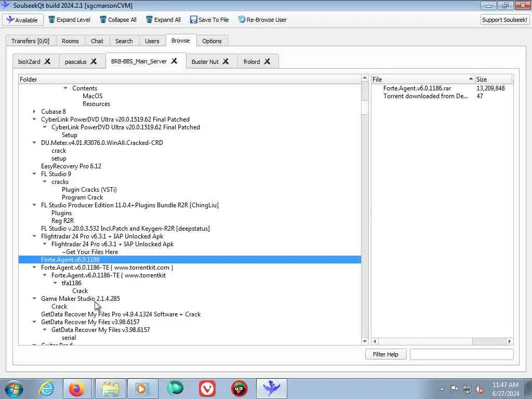This screenshot has width=532, height=399.
Task: Click folder tree scrollbar down arrow
Action: pos(365,341)
